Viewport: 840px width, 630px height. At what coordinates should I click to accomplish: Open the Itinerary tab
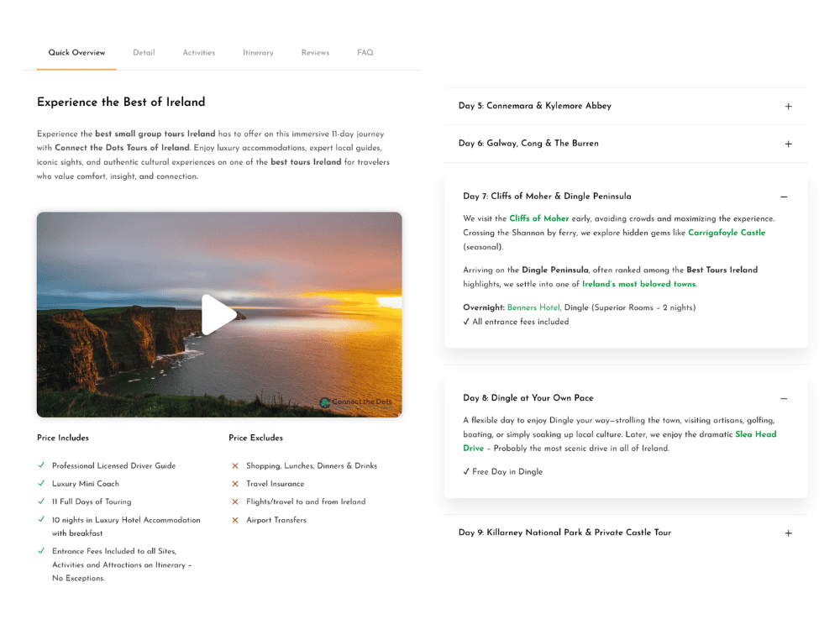pyautogui.click(x=258, y=52)
